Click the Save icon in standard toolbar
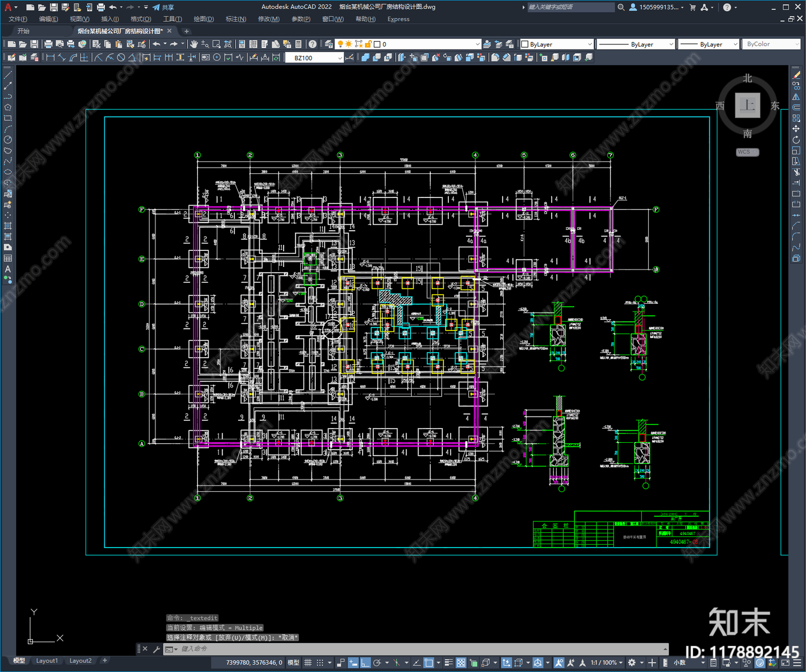 pos(34,44)
